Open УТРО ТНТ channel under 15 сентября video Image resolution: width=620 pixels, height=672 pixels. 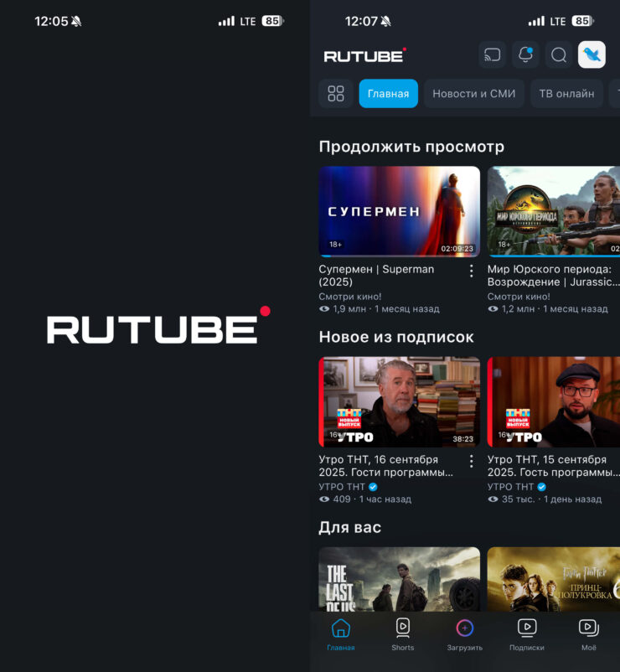(517, 487)
